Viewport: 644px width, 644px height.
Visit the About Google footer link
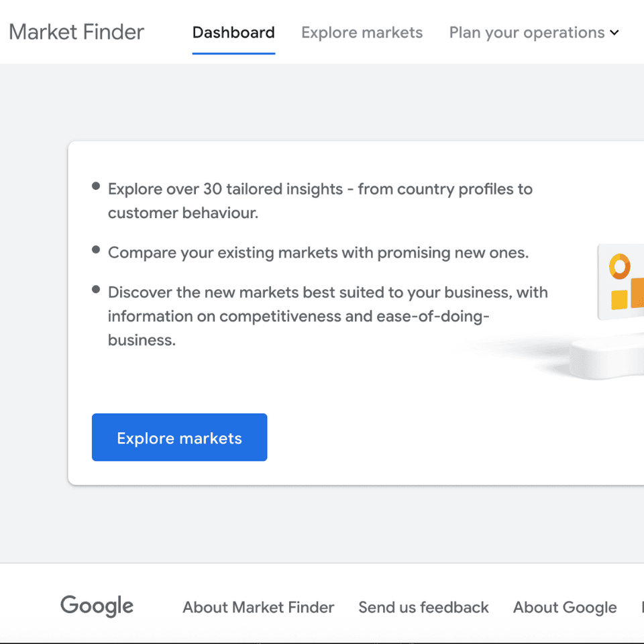[565, 607]
